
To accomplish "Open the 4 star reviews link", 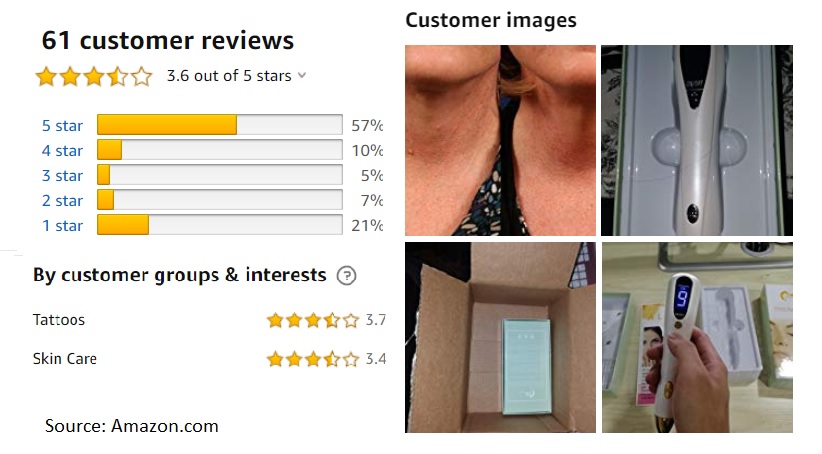I will click(62, 151).
